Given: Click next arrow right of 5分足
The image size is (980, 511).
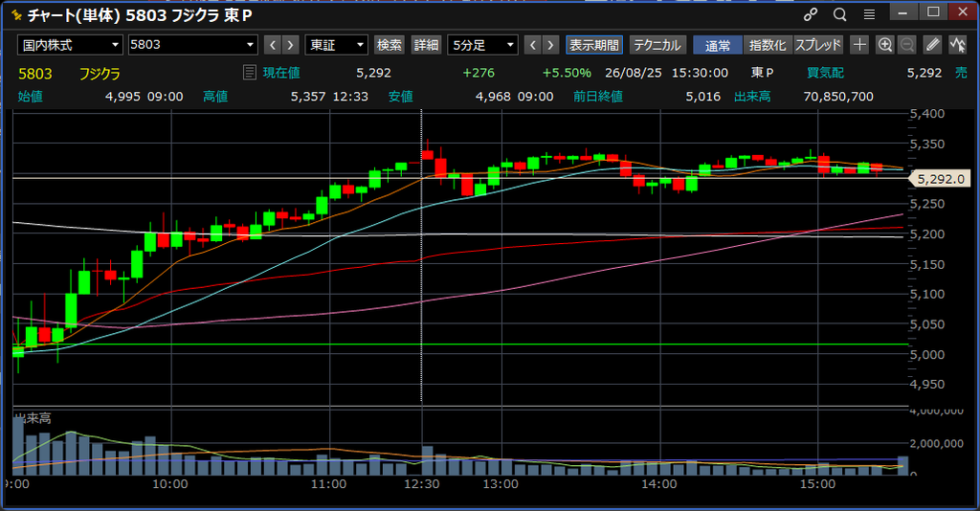Looking at the screenshot, I should pyautogui.click(x=550, y=45).
